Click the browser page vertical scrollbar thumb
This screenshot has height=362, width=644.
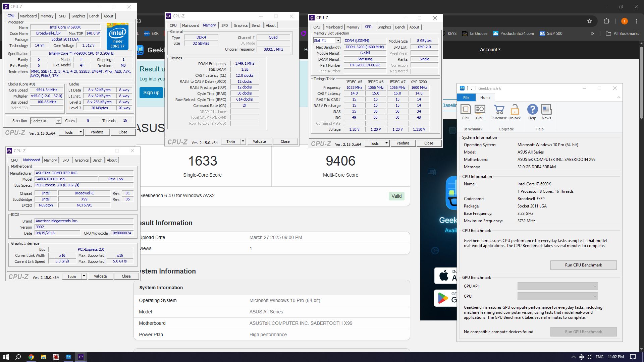[x=641, y=82]
